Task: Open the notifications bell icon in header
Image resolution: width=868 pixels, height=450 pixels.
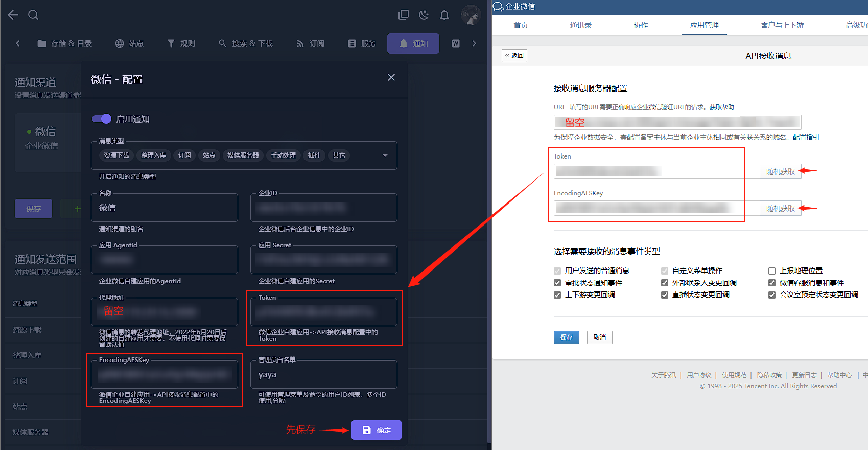Action: [444, 15]
